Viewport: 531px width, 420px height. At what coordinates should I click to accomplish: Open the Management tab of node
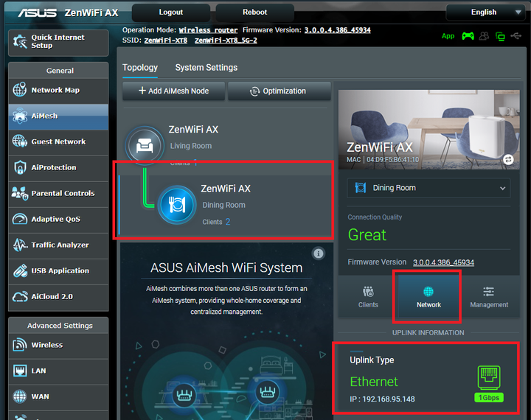coord(489,297)
